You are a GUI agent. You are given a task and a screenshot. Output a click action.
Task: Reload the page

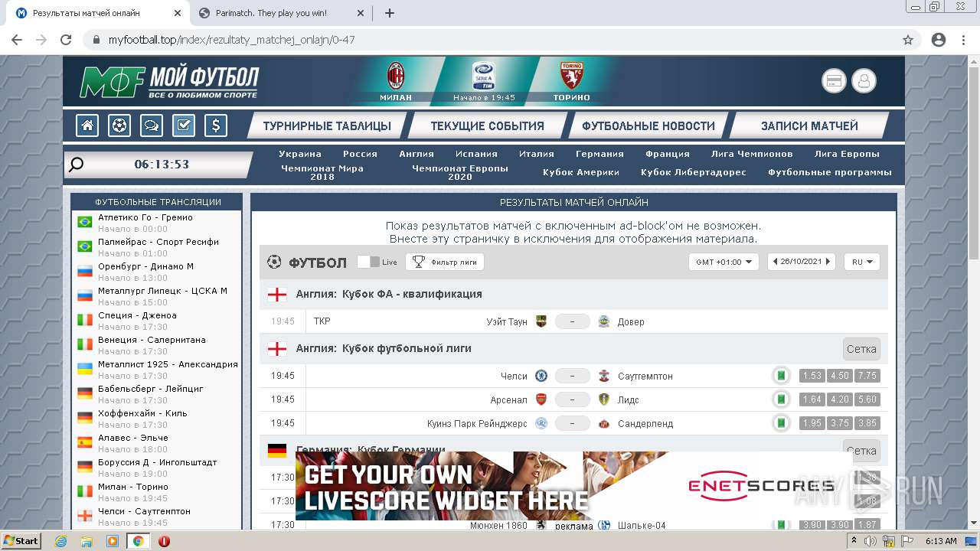66,40
